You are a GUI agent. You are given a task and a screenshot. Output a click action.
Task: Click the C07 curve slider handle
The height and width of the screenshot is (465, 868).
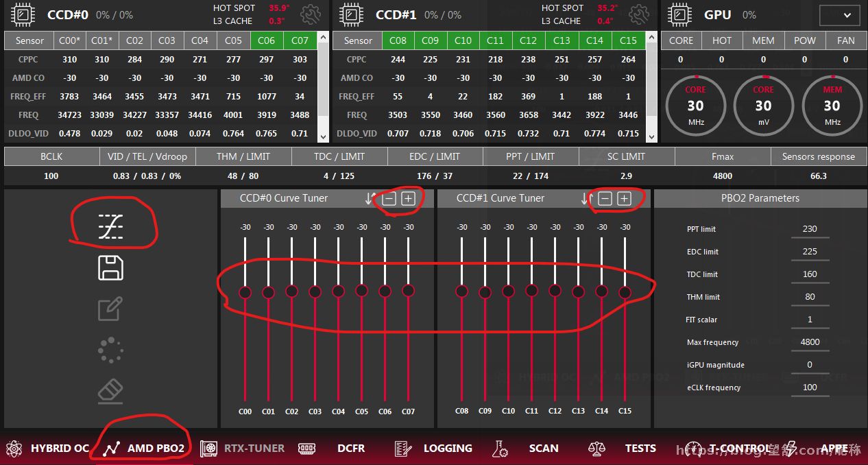coord(408,291)
